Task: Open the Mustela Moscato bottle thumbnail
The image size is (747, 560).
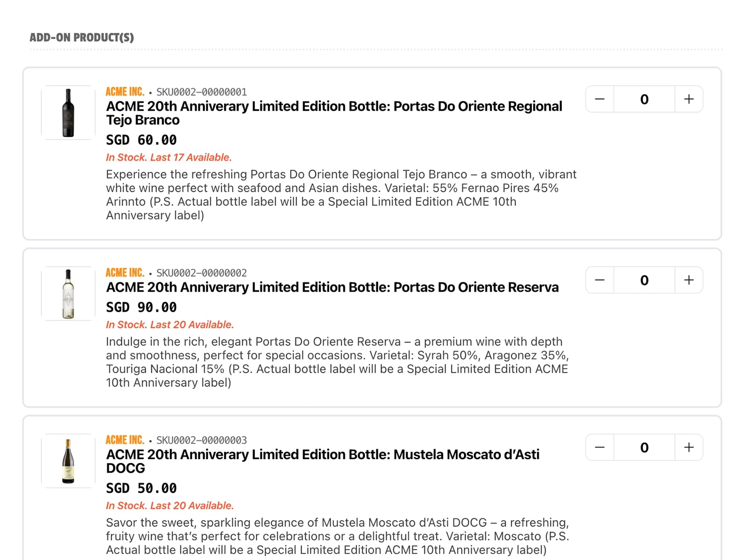Action: pyautogui.click(x=68, y=461)
